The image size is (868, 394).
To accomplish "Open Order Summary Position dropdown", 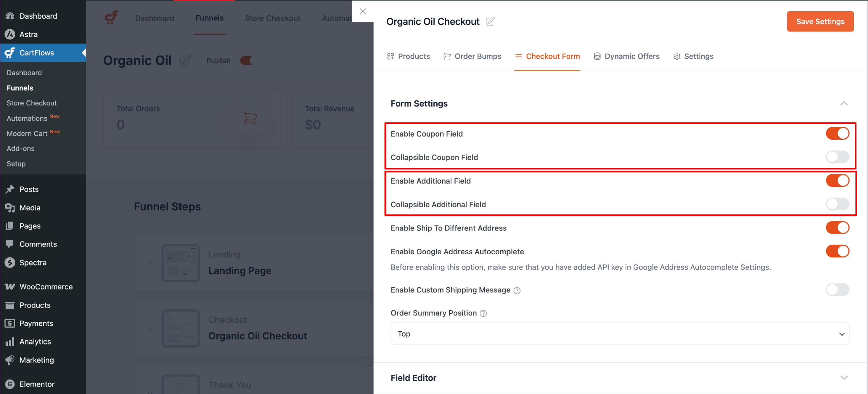I will (x=620, y=334).
